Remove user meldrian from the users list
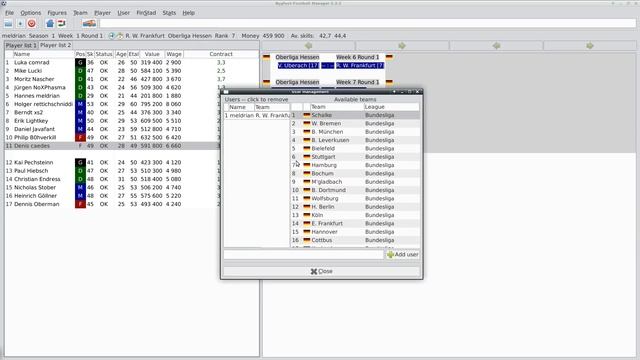The height and width of the screenshot is (360, 640). point(257,116)
